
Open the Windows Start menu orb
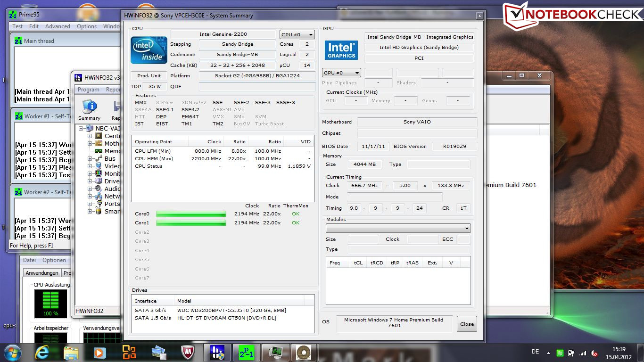click(x=12, y=352)
